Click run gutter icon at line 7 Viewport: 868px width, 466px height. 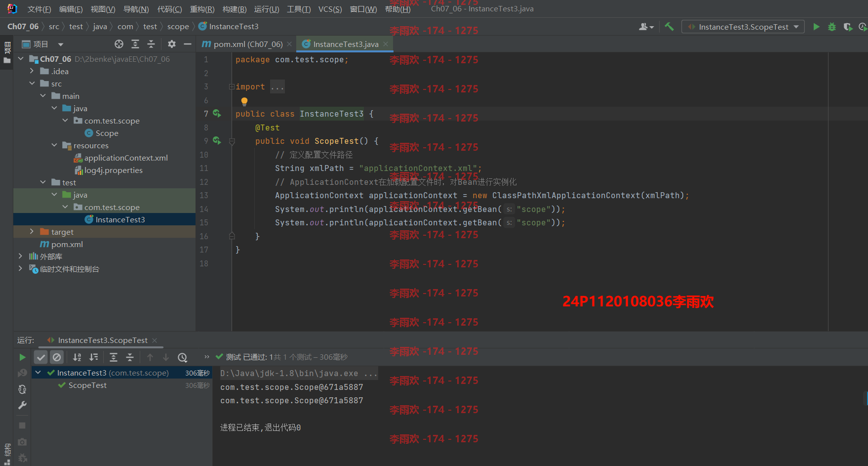click(217, 114)
